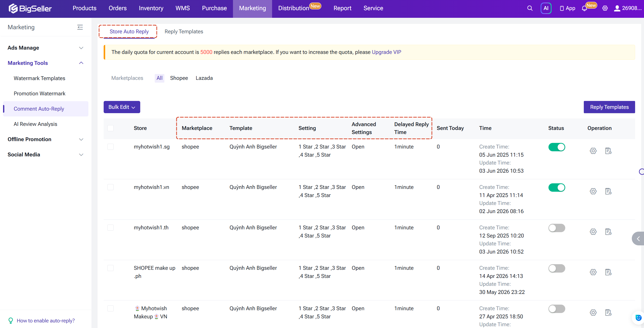Filter marketplaces by Shopee
This screenshot has height=328, width=644.
coord(179,78)
